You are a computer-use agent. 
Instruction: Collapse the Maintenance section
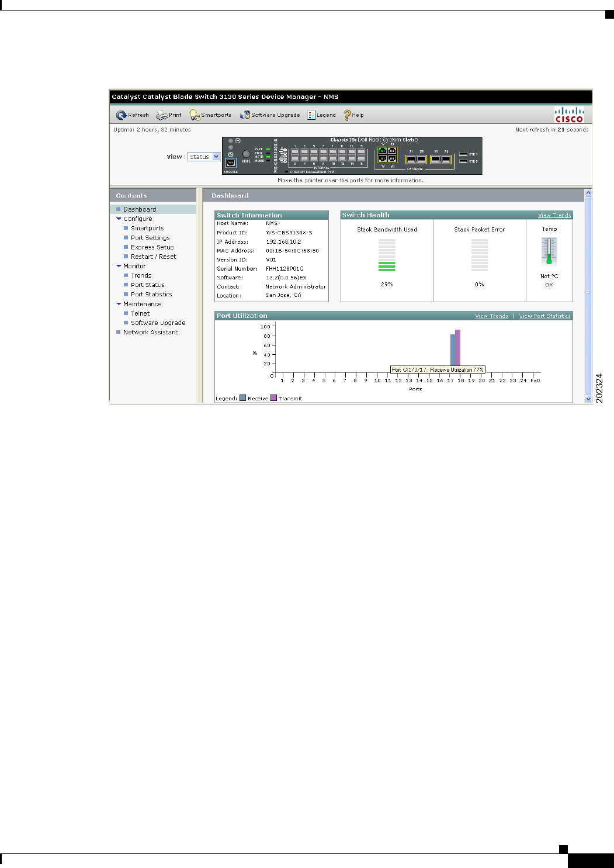[119, 304]
